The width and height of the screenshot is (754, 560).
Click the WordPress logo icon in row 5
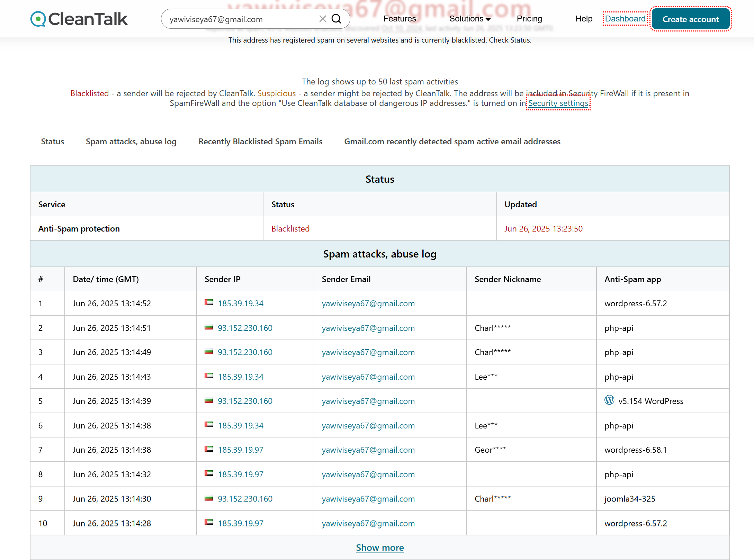pyautogui.click(x=609, y=400)
